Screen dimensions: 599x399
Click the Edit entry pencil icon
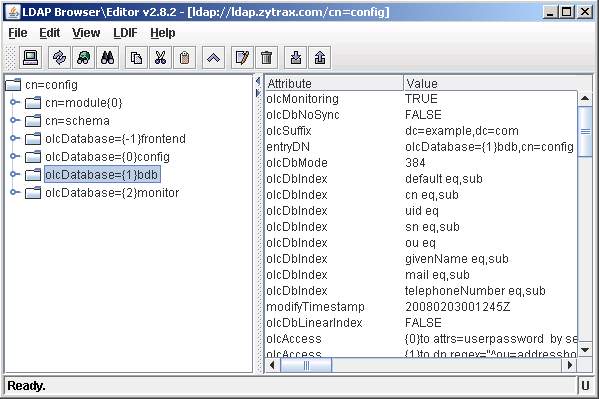pyautogui.click(x=242, y=58)
